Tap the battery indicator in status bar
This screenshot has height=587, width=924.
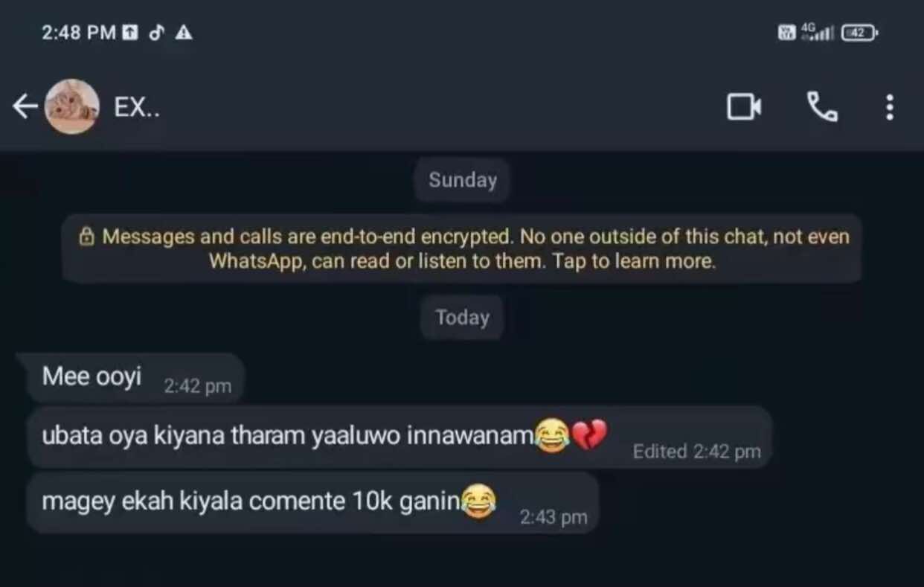[x=859, y=33]
